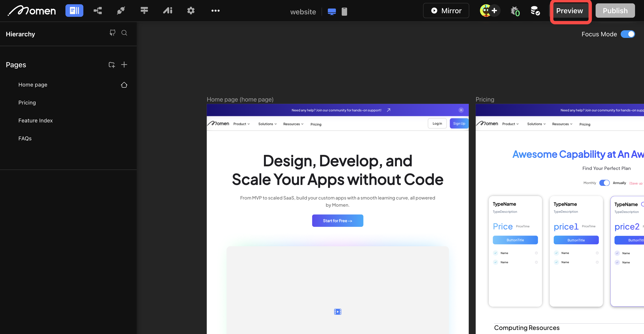Viewport: 644px width, 334px height.
Task: Select the FAQs page in Pages list
Action: [25, 139]
